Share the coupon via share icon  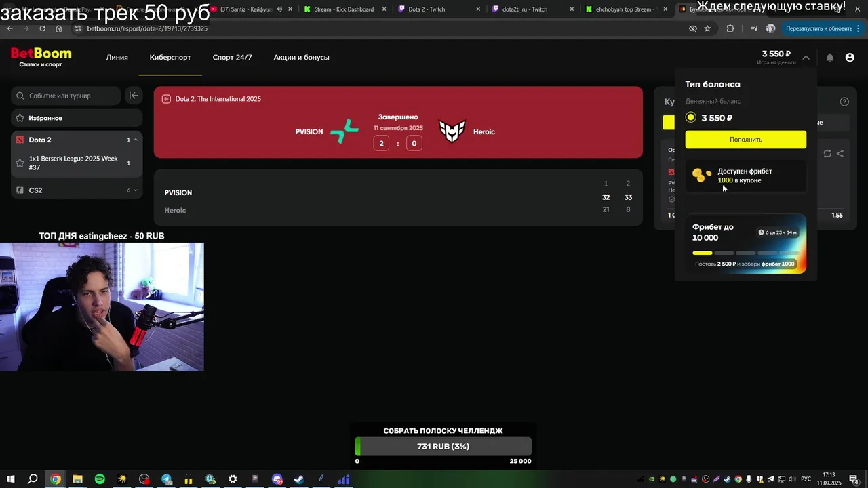pos(840,154)
